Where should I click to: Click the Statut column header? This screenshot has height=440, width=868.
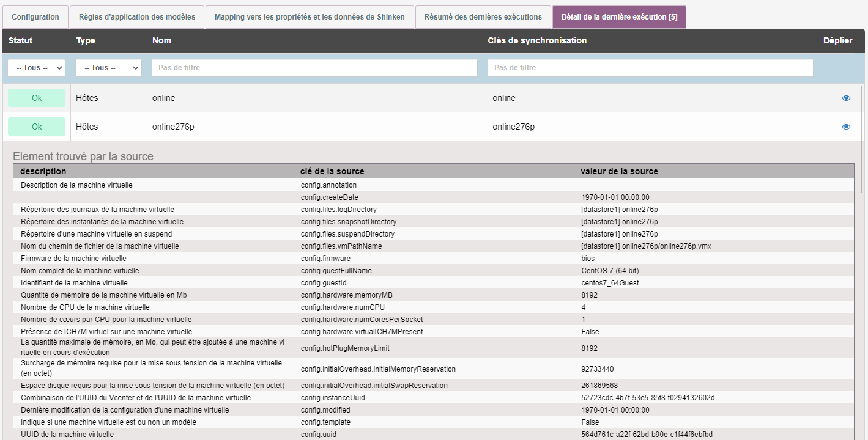click(21, 40)
